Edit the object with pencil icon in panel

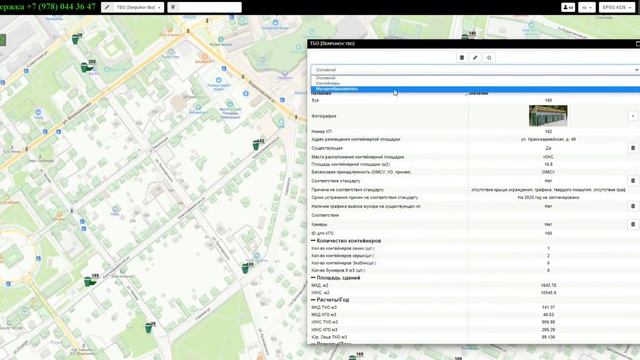[x=475, y=58]
